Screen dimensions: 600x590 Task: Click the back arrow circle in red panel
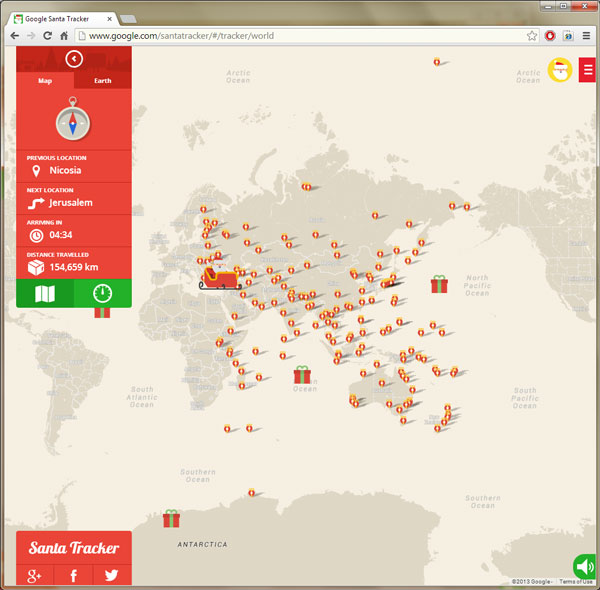point(74,59)
